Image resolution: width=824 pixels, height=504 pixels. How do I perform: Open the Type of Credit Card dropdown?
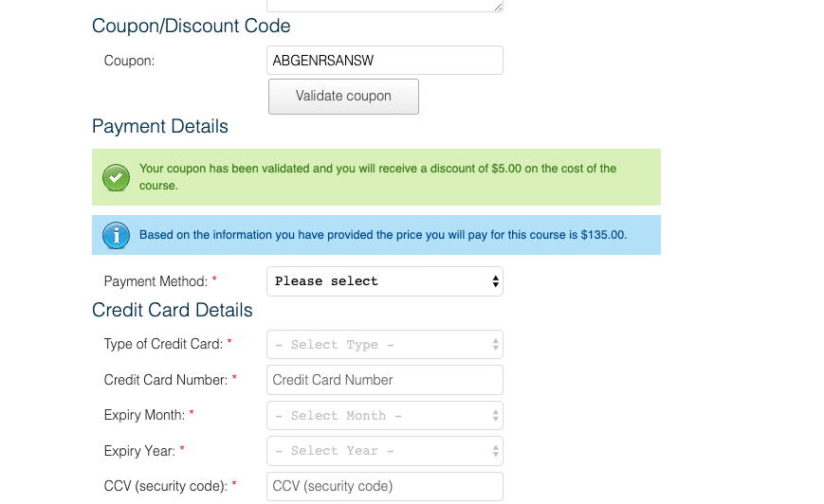tap(385, 345)
